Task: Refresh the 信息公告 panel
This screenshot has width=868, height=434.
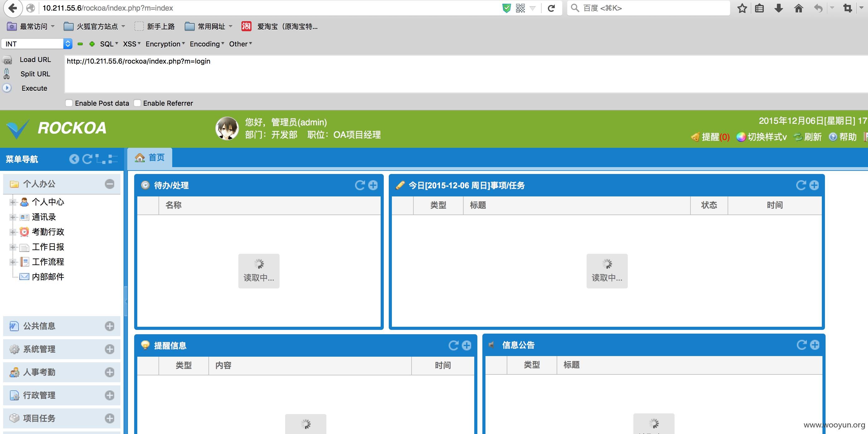Action: coord(802,345)
